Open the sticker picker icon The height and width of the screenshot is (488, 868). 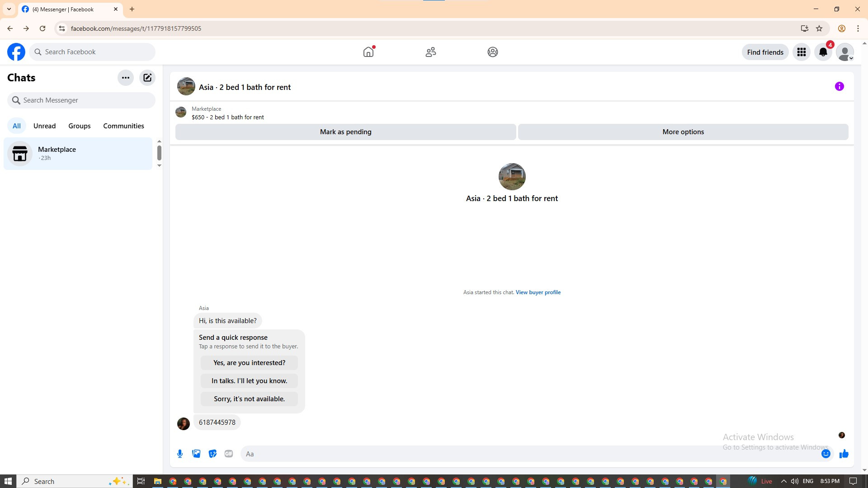point(212,454)
